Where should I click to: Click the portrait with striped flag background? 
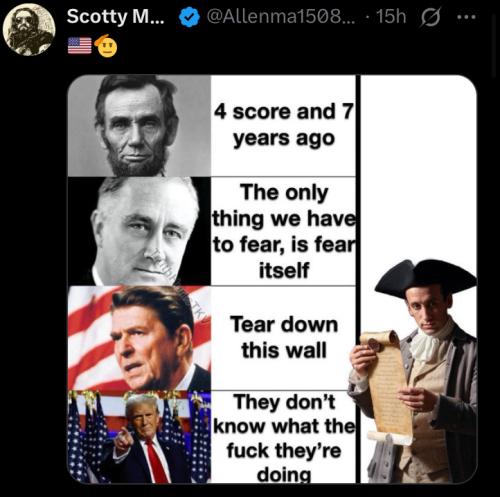[x=139, y=338]
